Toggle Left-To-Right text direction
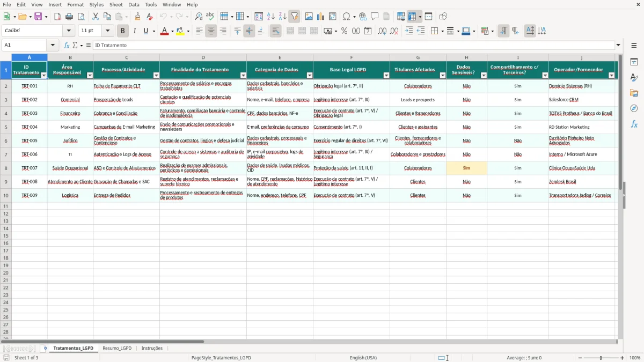This screenshot has width=644, height=362. (503, 31)
